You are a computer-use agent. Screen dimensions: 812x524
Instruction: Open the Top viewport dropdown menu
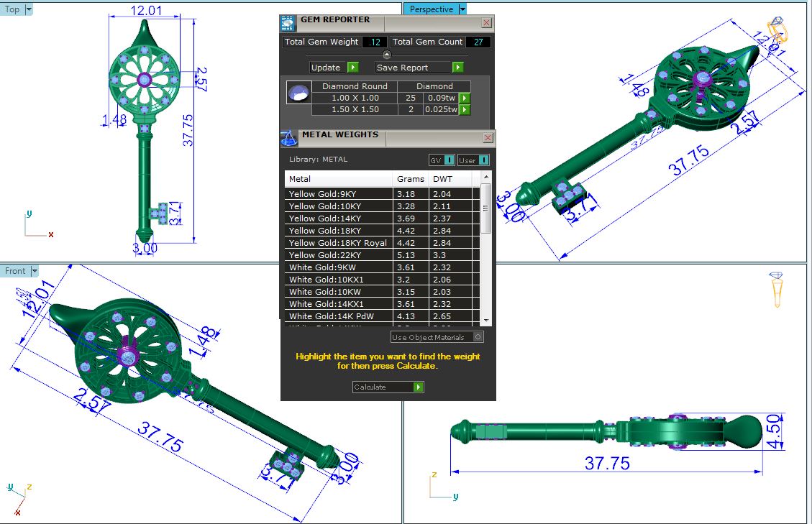point(29,9)
